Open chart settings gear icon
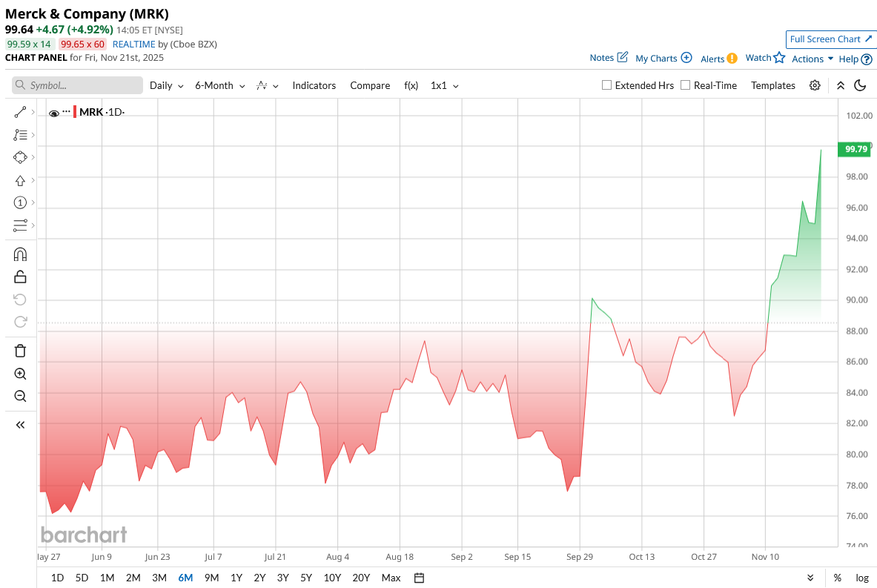 pos(815,85)
